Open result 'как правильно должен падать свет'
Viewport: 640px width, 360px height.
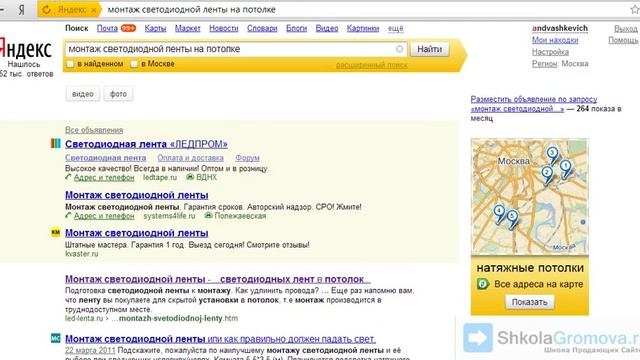pos(220,339)
